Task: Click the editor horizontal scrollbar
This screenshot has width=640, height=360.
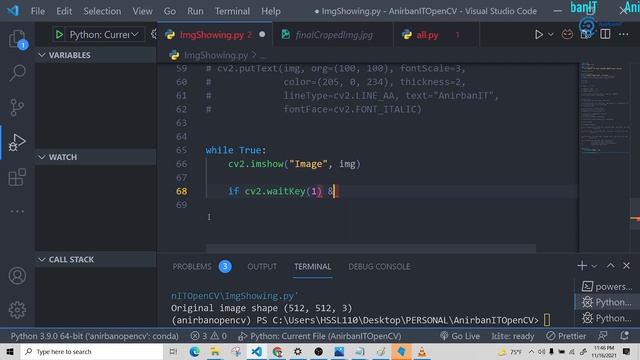Action: pyautogui.click(x=371, y=248)
